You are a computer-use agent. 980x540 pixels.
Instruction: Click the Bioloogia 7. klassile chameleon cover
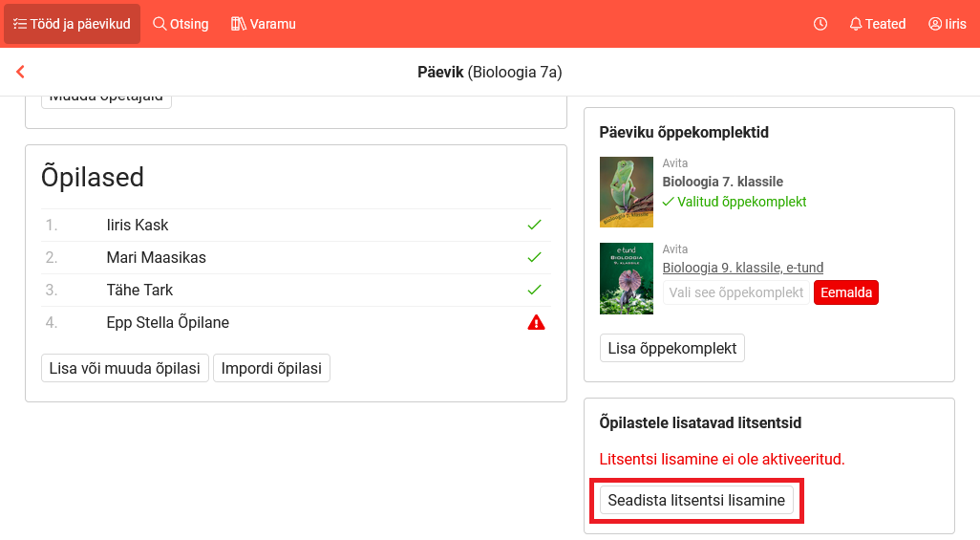pos(627,192)
